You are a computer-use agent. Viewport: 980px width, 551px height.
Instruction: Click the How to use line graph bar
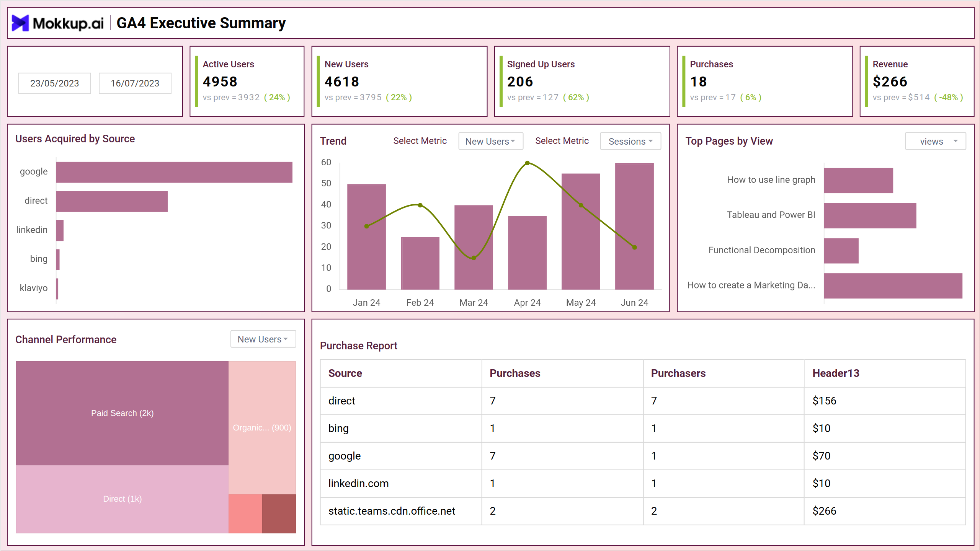click(858, 181)
